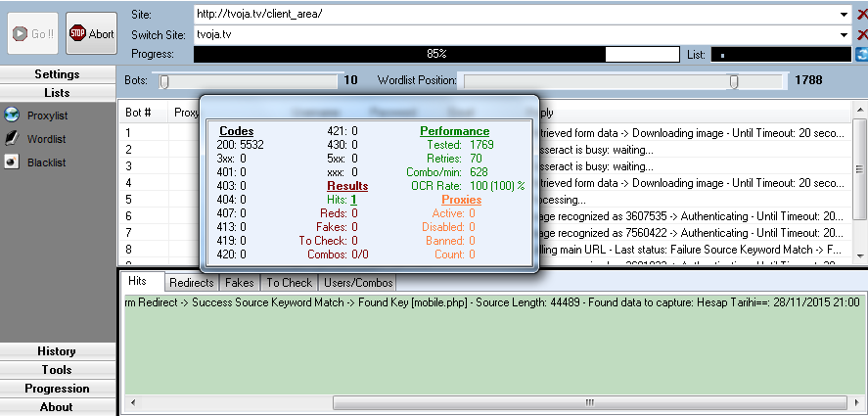Click the red X beside Switch Site
868x416 pixels.
click(x=861, y=34)
